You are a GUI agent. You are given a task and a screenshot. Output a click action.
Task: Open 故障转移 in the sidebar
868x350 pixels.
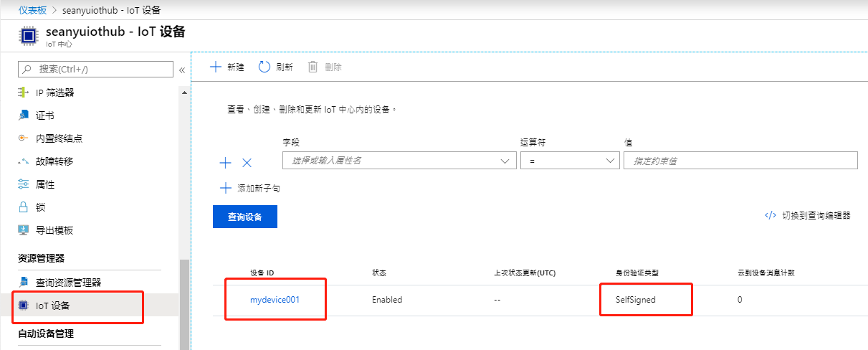coord(54,161)
